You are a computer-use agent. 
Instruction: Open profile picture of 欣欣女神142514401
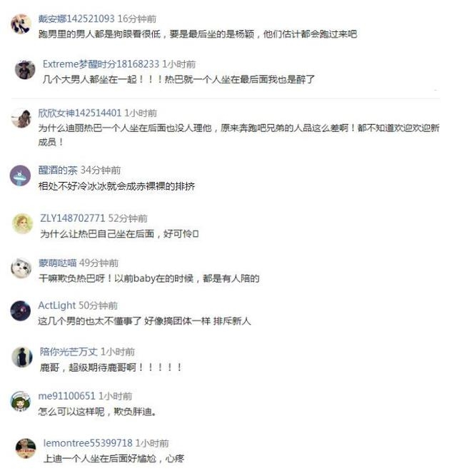click(21, 118)
